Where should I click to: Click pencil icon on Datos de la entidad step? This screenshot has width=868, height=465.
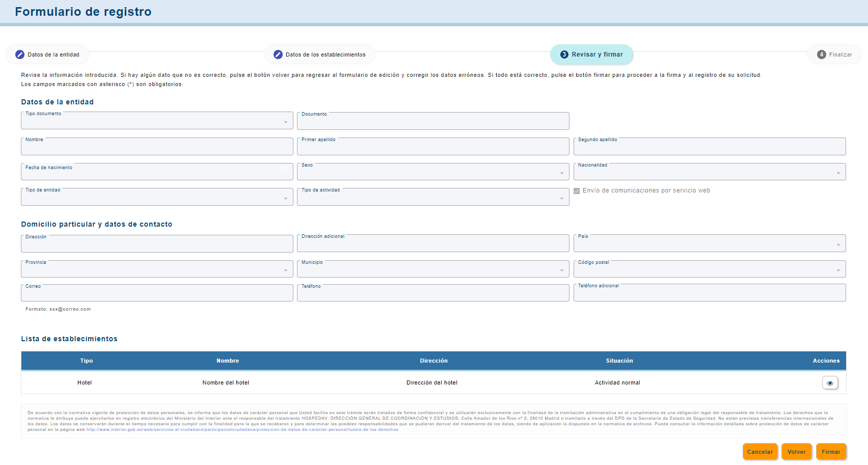(20, 54)
